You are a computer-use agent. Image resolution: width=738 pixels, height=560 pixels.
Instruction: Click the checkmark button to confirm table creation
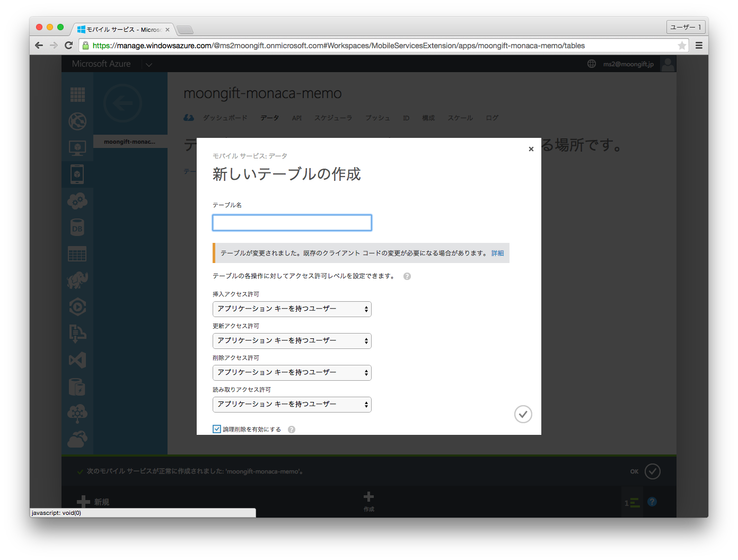click(x=523, y=414)
